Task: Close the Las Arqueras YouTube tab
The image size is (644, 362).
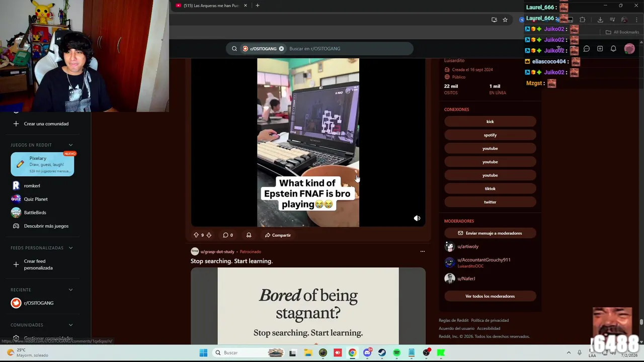Action: [246, 6]
